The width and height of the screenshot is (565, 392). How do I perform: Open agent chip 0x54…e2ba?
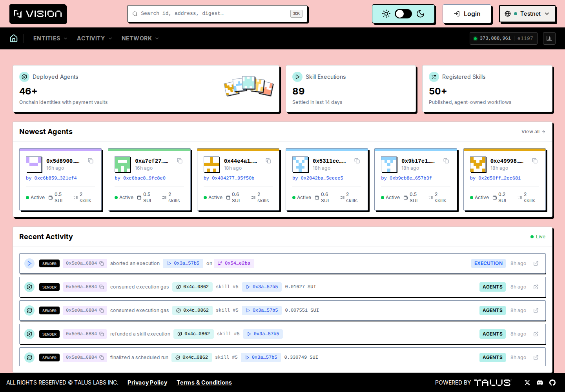point(234,263)
